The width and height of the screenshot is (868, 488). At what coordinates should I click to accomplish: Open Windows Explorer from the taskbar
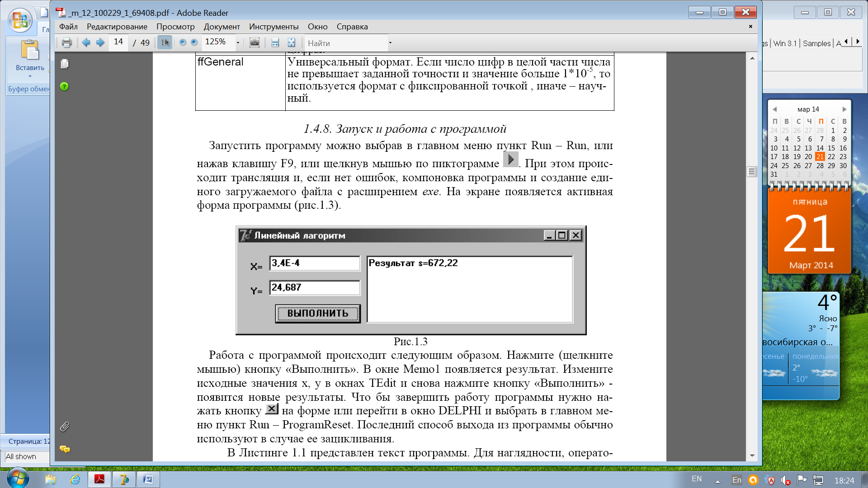[x=50, y=479]
